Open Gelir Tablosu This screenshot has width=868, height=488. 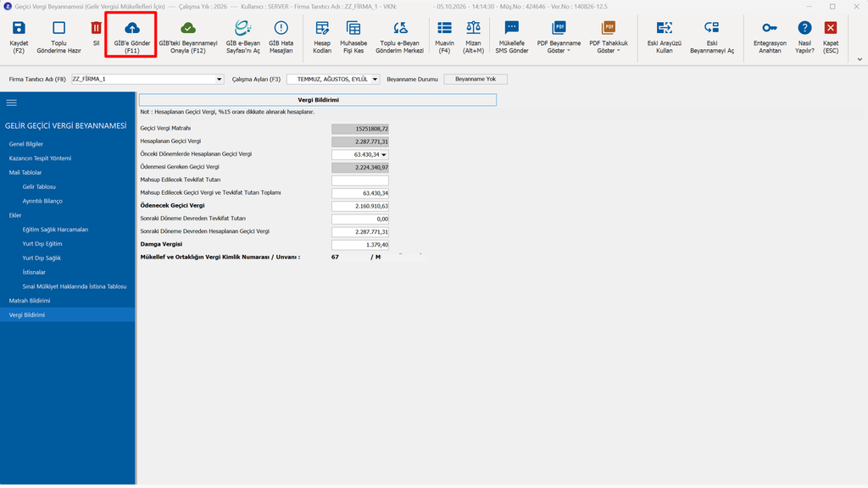(39, 187)
